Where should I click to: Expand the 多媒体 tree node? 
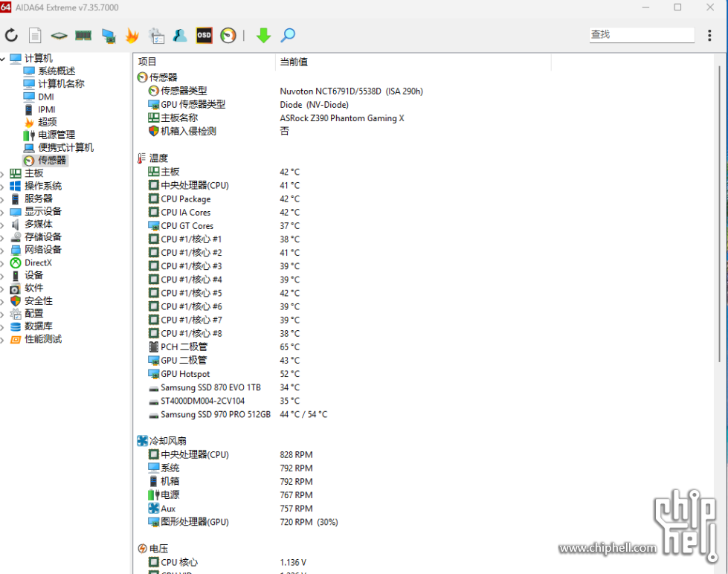(2, 225)
